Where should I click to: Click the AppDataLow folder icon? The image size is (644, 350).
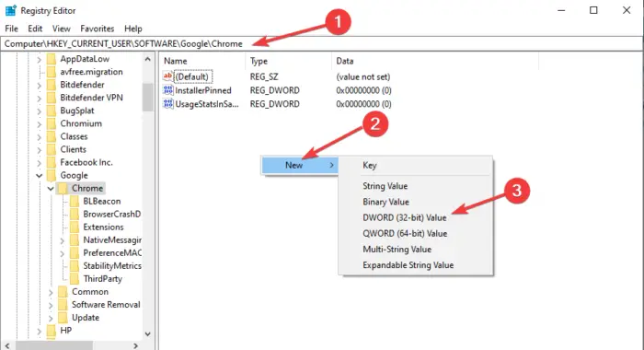(52, 59)
